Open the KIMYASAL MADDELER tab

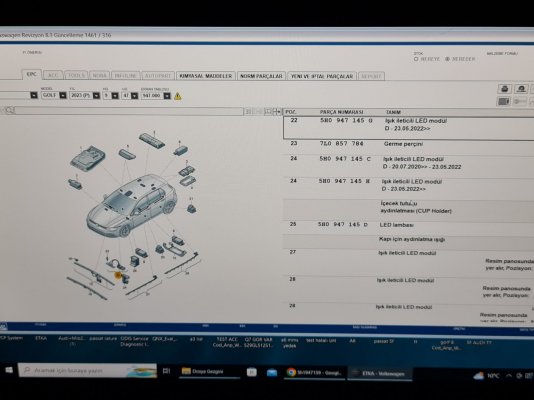click(205, 76)
